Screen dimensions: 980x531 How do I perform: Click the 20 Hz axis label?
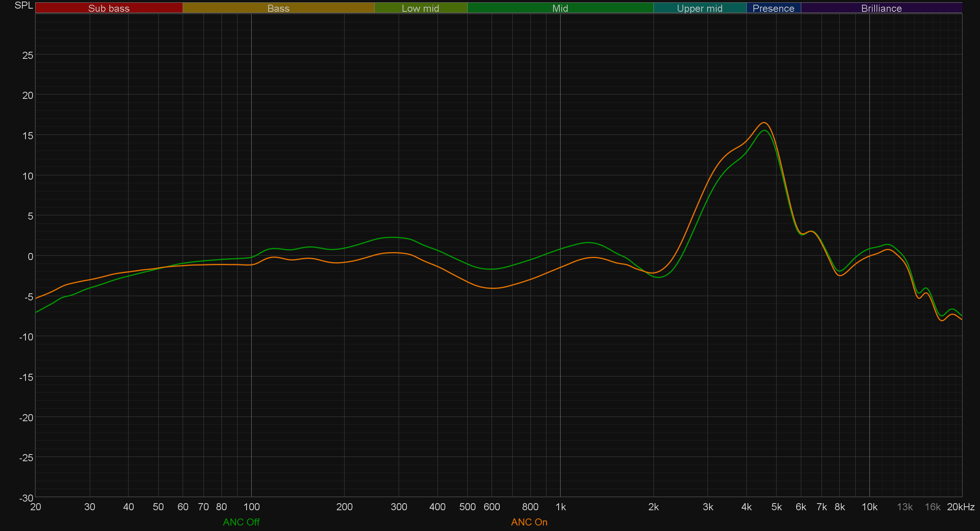[36, 507]
